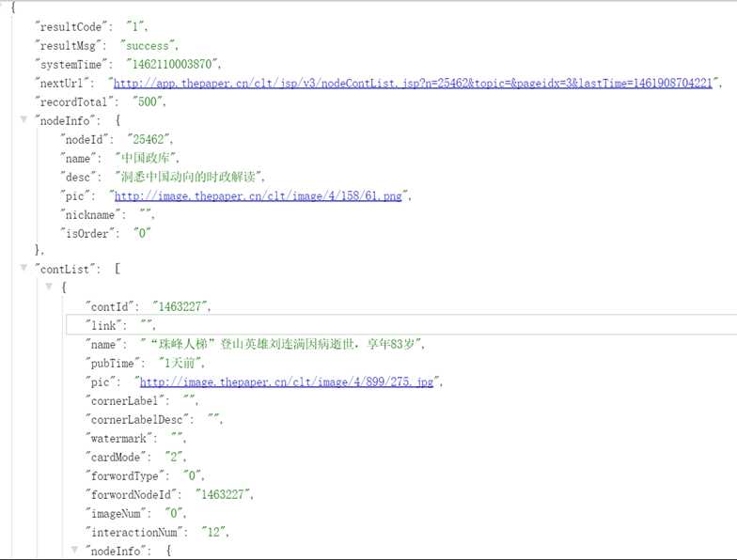Select the cardMode value 2

click(x=174, y=457)
